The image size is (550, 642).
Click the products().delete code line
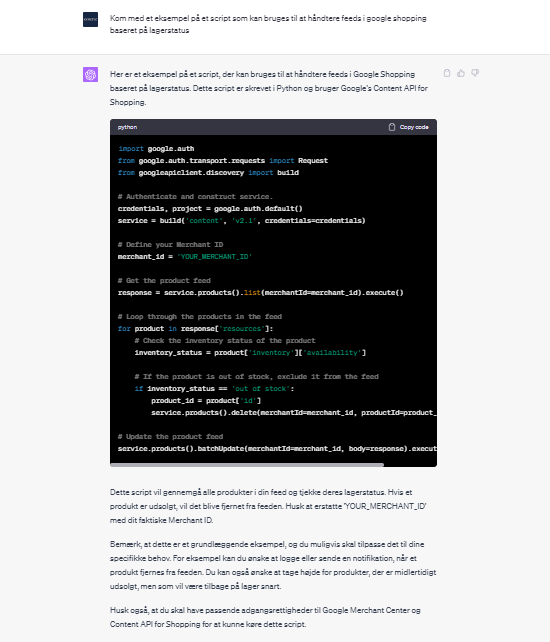click(294, 413)
